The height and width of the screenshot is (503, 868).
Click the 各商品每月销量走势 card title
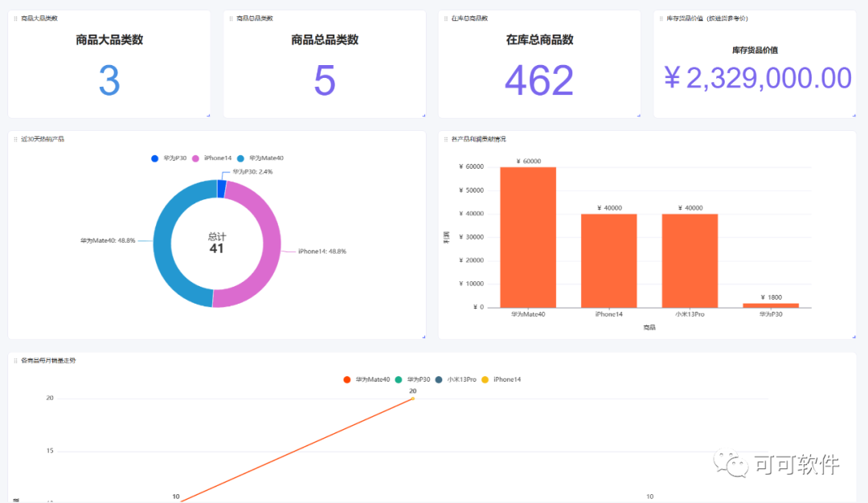(48, 360)
